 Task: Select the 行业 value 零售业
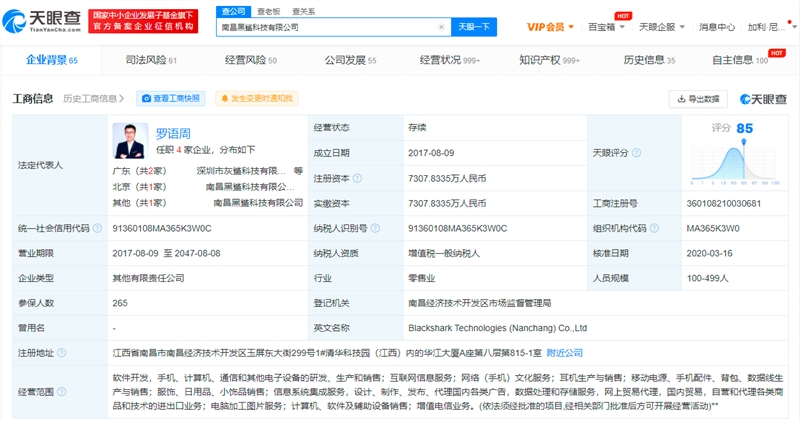tap(421, 278)
